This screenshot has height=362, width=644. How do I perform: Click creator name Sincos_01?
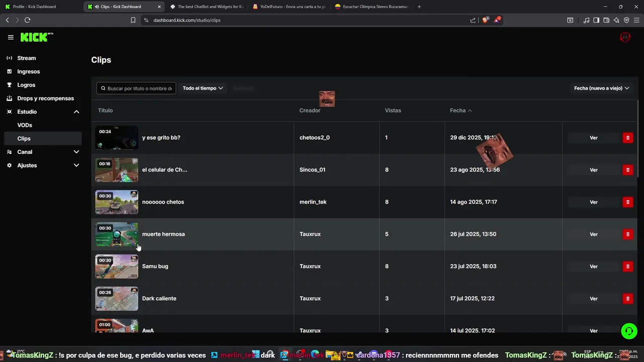(x=312, y=170)
